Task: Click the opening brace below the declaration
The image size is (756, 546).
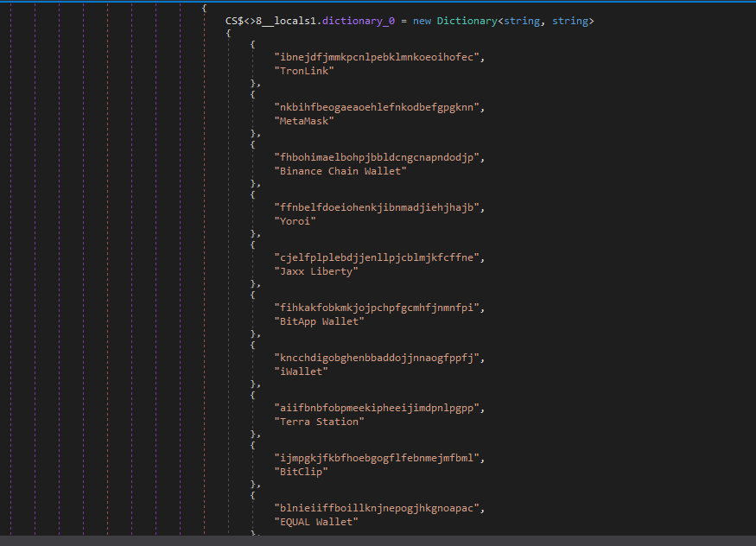Action: click(x=227, y=32)
